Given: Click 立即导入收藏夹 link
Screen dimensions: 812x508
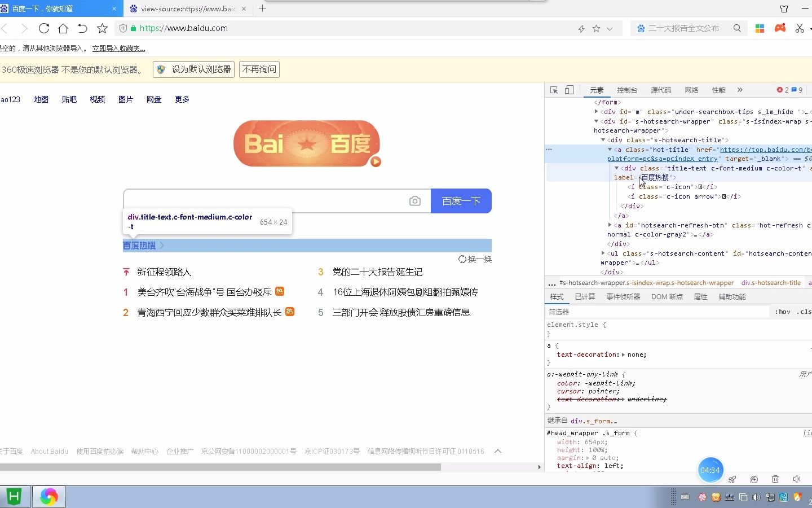Looking at the screenshot, I should [x=118, y=49].
